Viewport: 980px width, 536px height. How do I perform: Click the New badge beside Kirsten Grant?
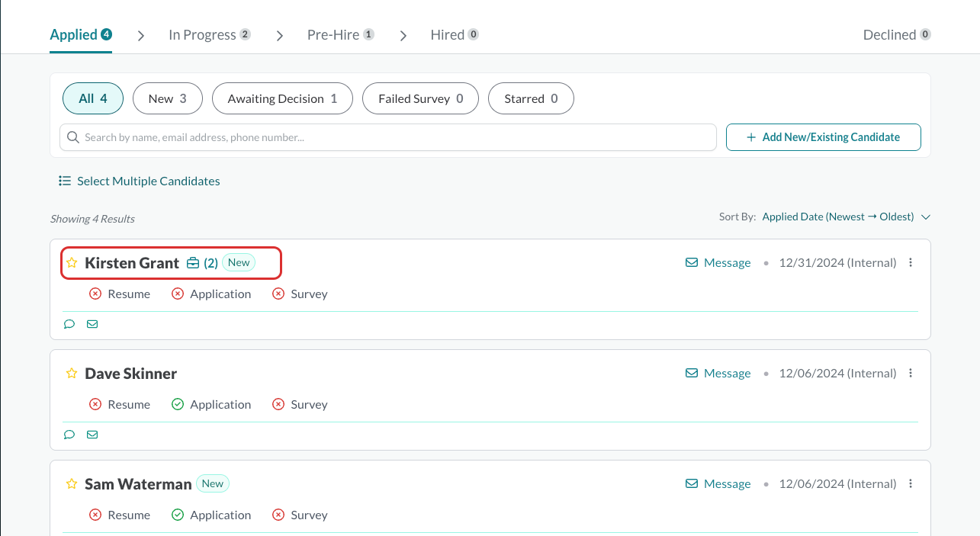click(x=239, y=262)
